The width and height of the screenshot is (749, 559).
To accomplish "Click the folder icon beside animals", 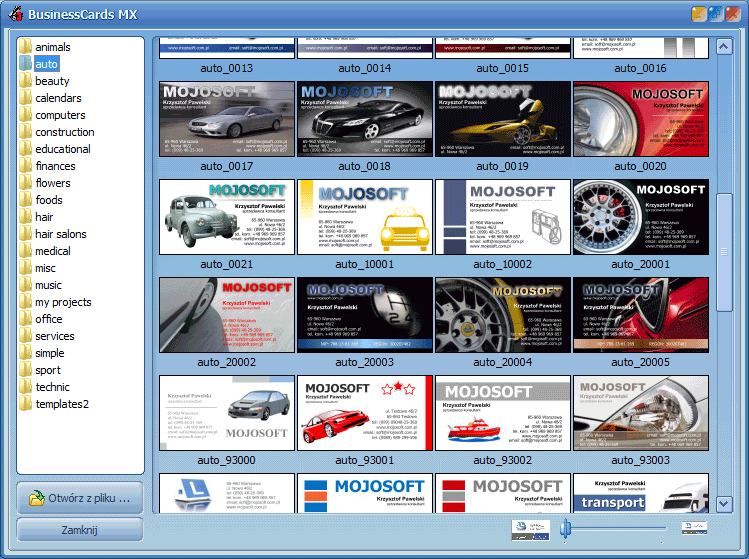I will (25, 46).
